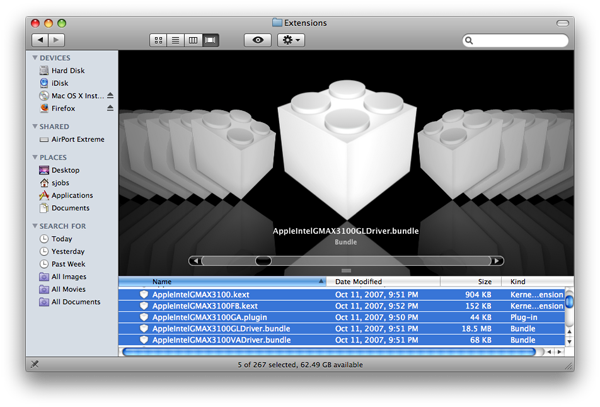600x407 pixels.
Task: Select AppleIntelGMAX3100VADriver.bundle row
Action: tap(342, 340)
